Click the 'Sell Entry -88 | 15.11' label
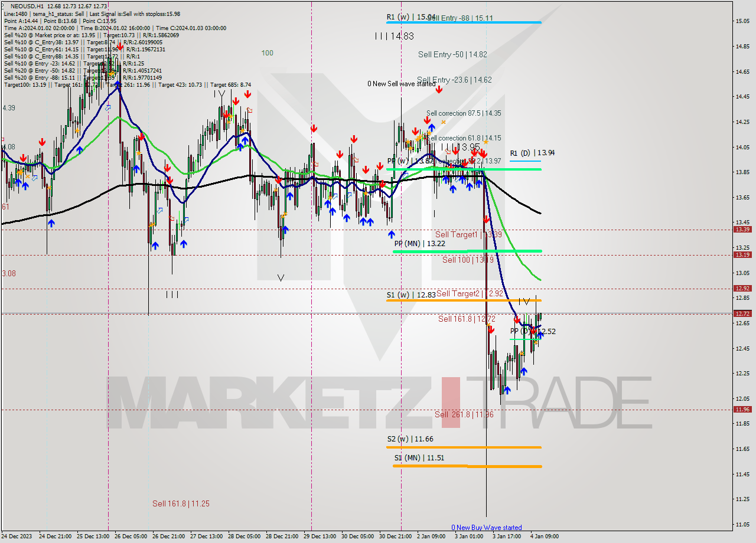The height and width of the screenshot is (543, 756). tap(461, 18)
